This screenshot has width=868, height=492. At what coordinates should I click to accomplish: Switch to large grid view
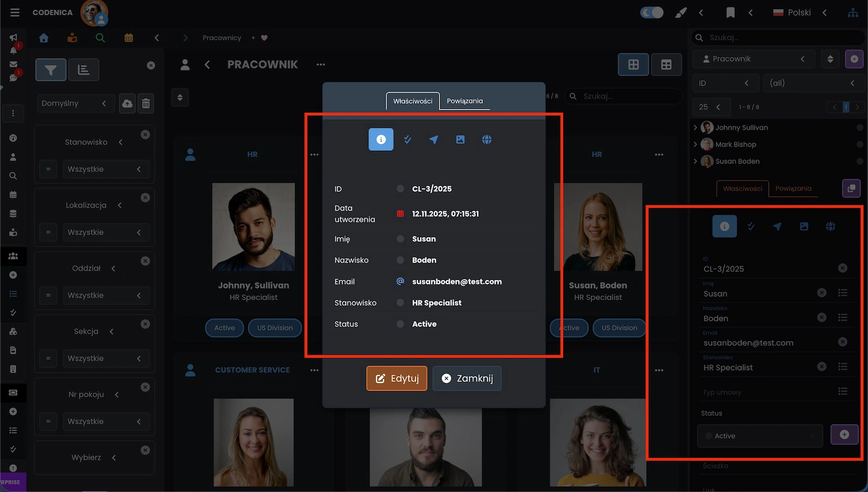pos(633,65)
